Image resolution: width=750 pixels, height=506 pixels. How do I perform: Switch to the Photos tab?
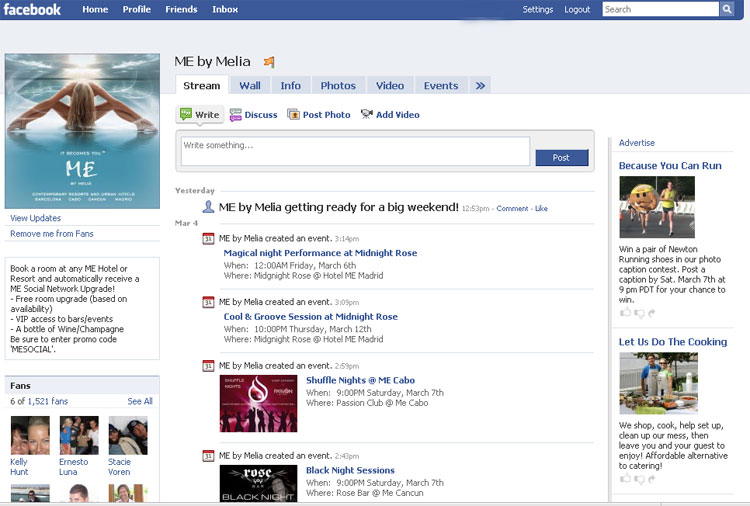coord(338,86)
